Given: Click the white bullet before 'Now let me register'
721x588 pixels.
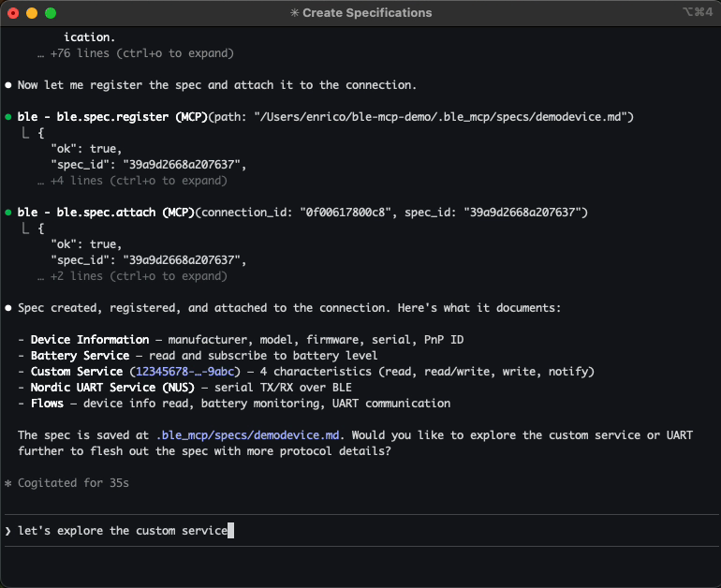Looking at the screenshot, I should (8, 85).
